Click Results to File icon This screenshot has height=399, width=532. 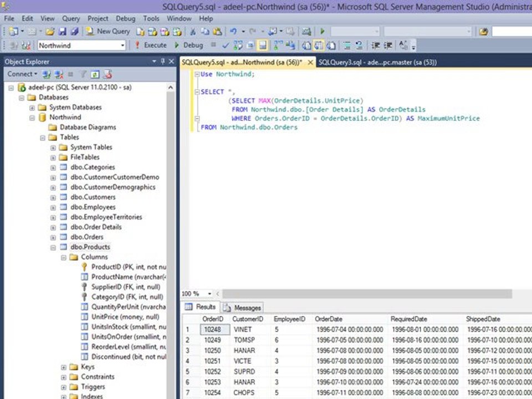tap(331, 45)
